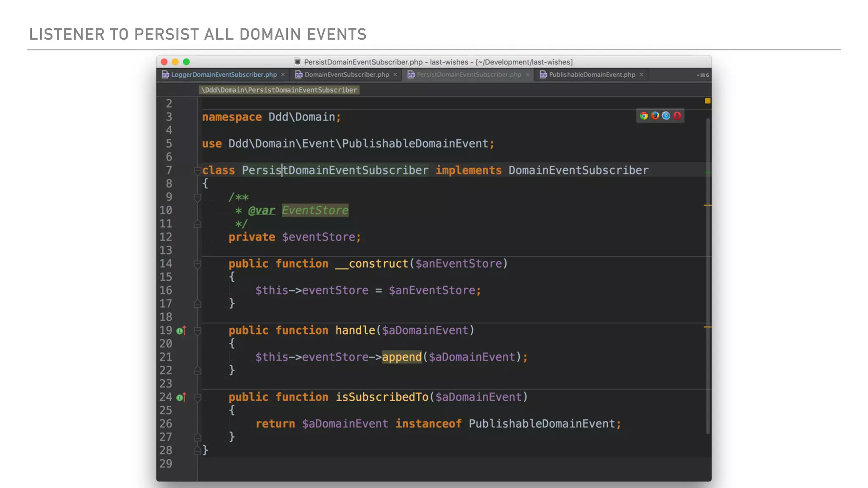This screenshot has height=488, width=868.
Task: Click the green stripe mark near line 7
Action: point(707,173)
